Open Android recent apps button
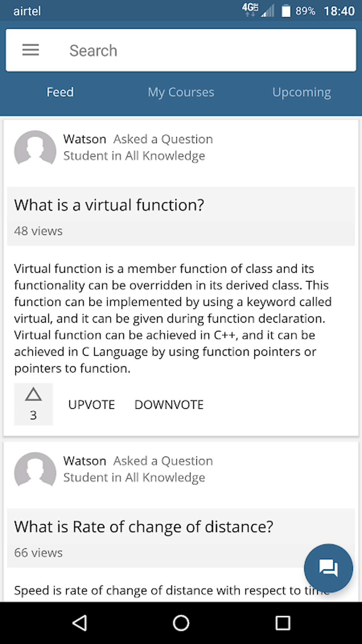The height and width of the screenshot is (644, 362). (x=283, y=623)
